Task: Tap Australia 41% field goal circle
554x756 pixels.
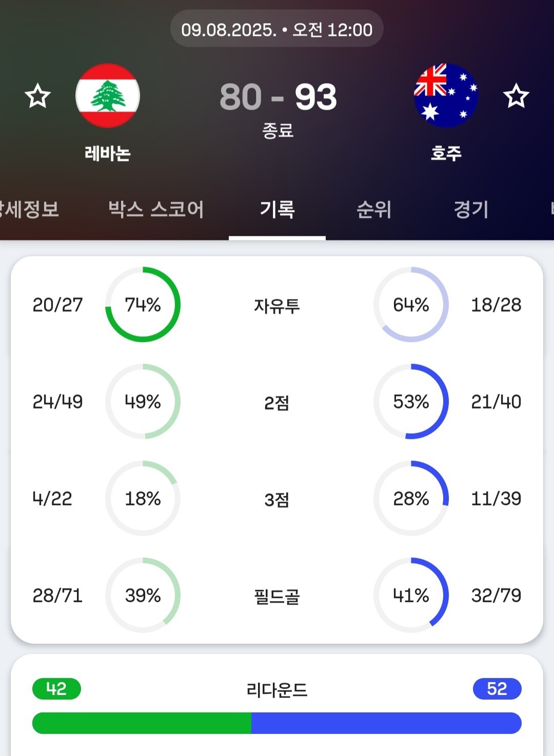Action: 411,595
